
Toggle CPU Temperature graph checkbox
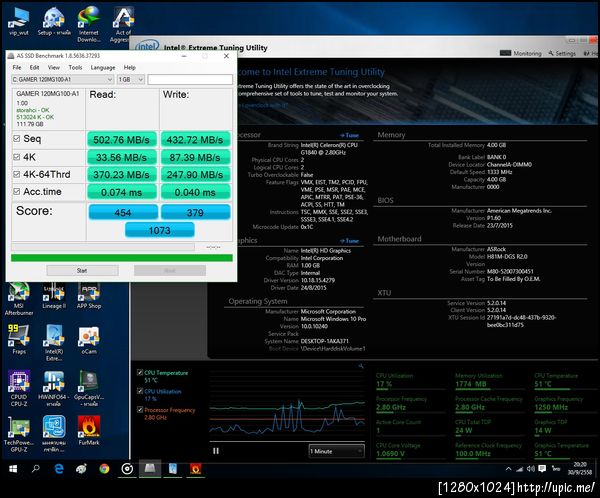click(140, 372)
